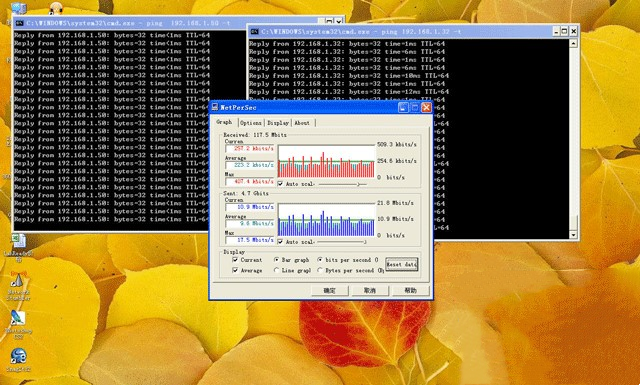The width and height of the screenshot is (640, 385).
Task: Uncheck the Average display checkbox
Action: point(235,270)
